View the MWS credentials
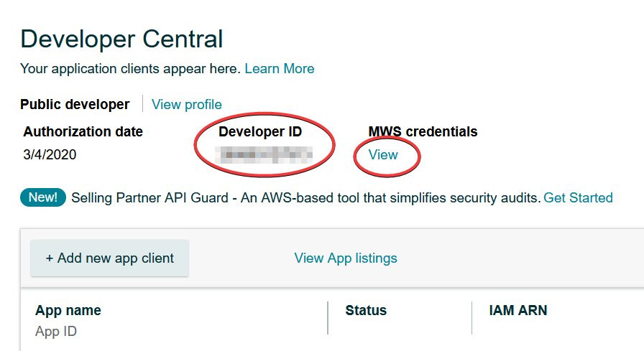 coord(383,154)
